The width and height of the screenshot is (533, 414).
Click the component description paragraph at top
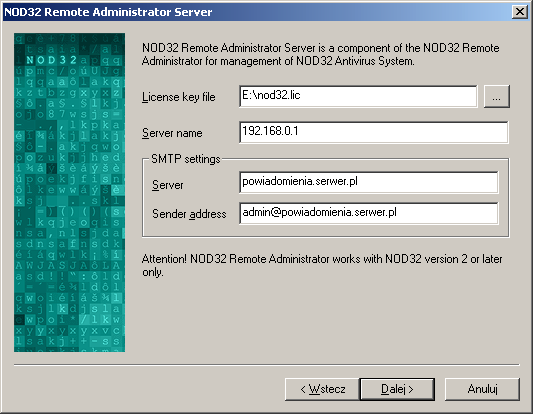[x=321, y=54]
